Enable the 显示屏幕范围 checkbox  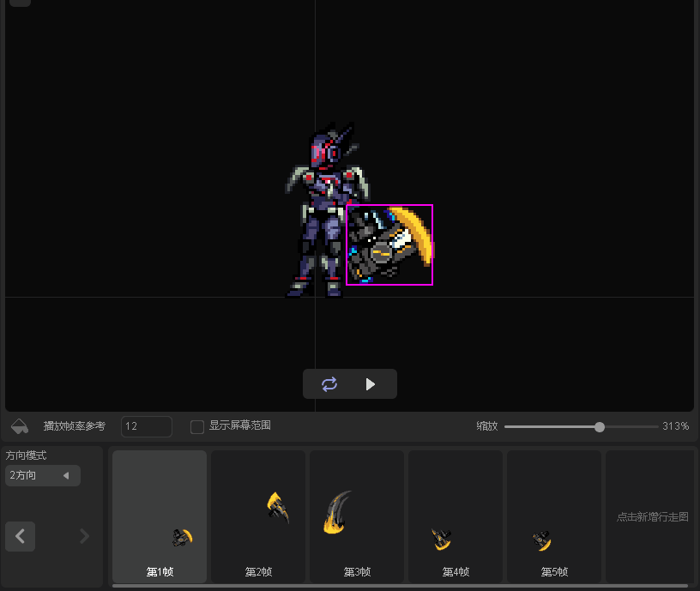click(x=197, y=426)
